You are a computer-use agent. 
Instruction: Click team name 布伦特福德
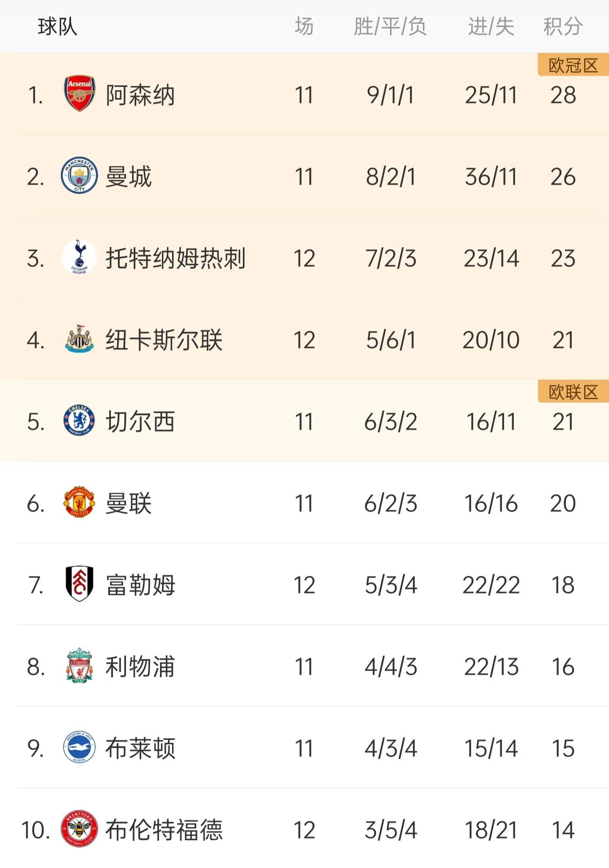(x=164, y=830)
